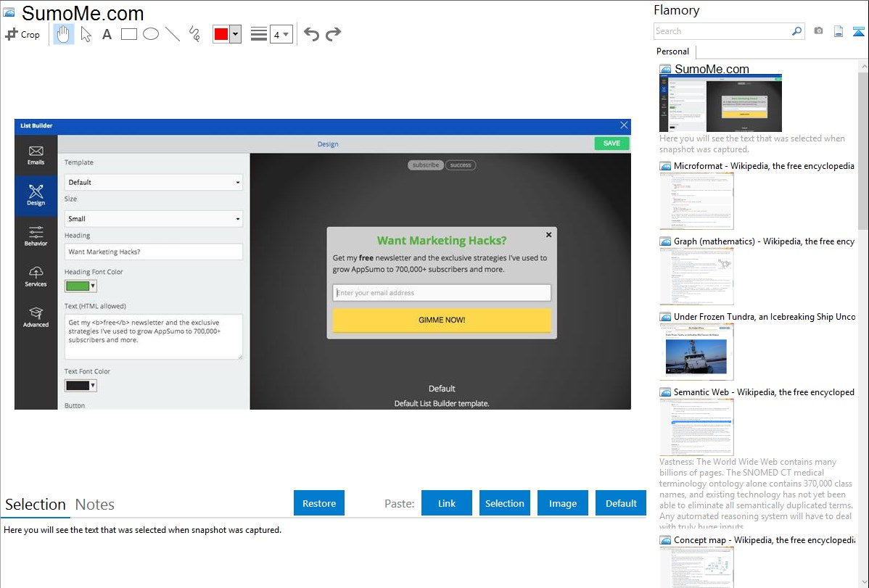Click the red color swatch
Image resolution: width=869 pixels, height=588 pixels.
click(x=221, y=34)
